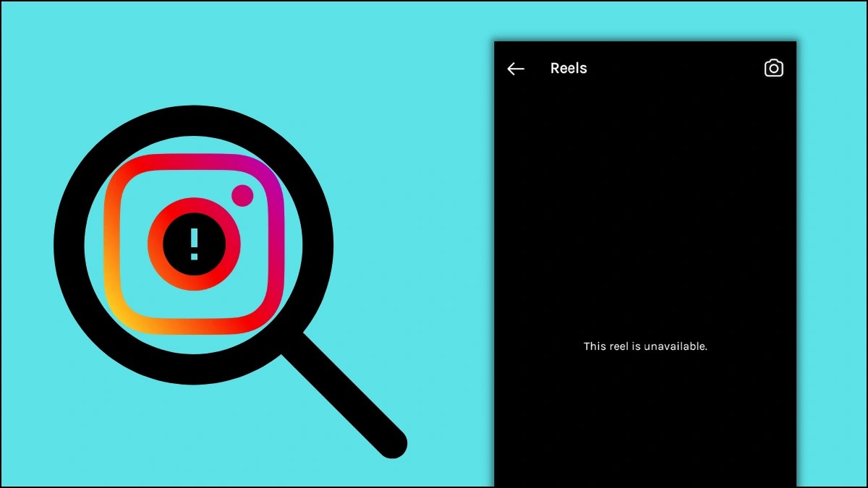Collapse the Reels screen with the left chevron
Image resolution: width=868 pixels, height=488 pixels.
[x=516, y=68]
